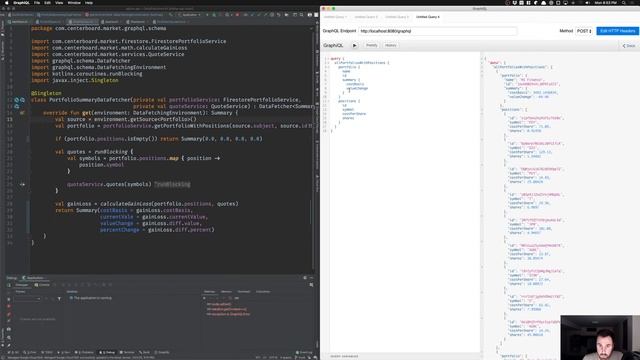Open the GraphiQL app menu in the menu bar
Viewport: 640px width, 360px height.
click(x=21, y=3)
